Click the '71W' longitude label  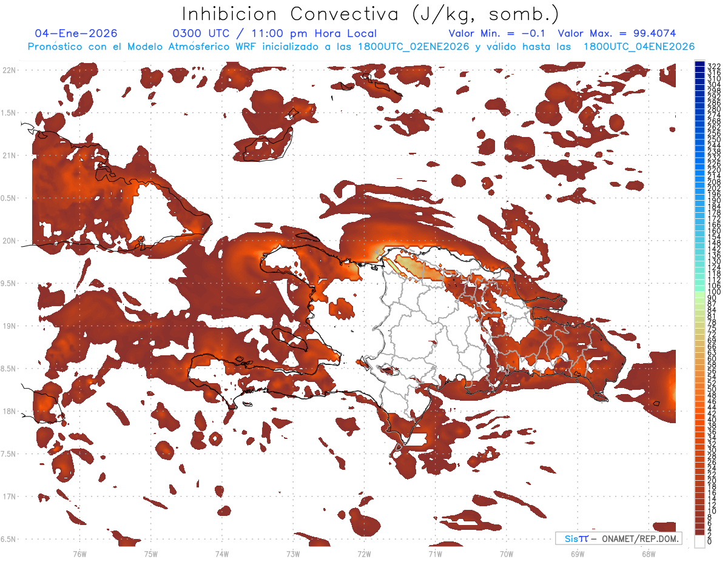click(435, 554)
